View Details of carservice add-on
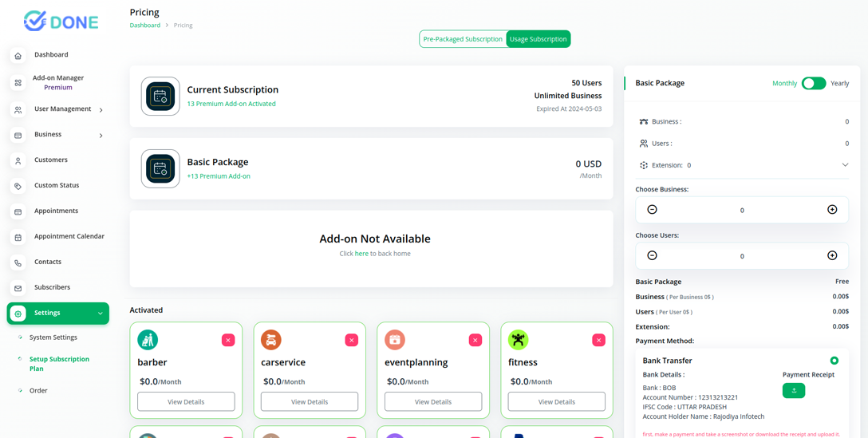Viewport: 868px width, 438px height. pyautogui.click(x=310, y=401)
